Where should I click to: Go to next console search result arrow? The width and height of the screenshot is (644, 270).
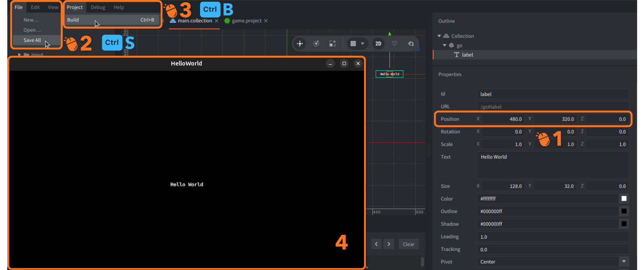coord(389,244)
